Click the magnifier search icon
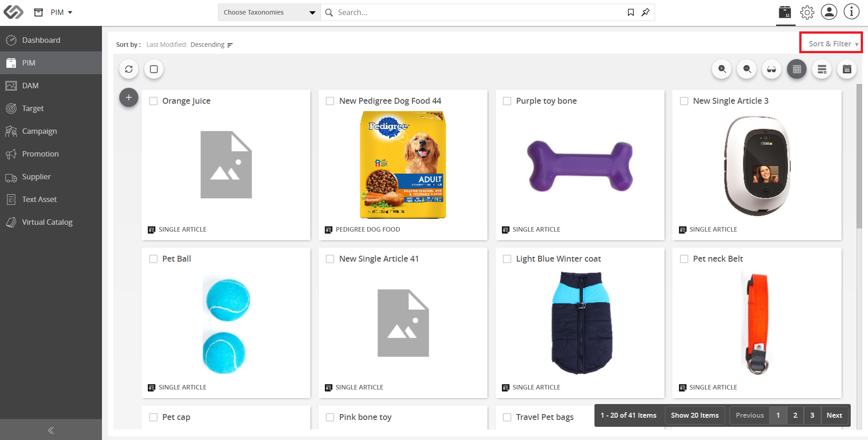 coord(329,12)
